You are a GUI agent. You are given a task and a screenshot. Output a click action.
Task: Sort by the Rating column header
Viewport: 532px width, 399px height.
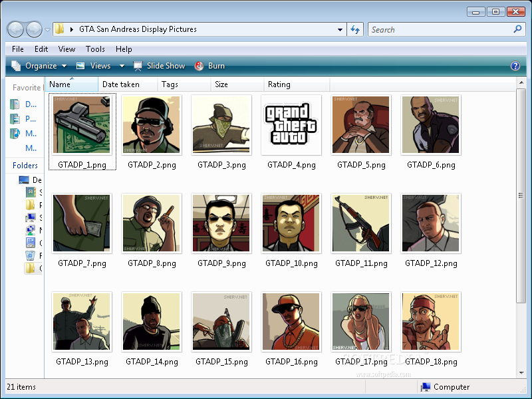pos(297,84)
